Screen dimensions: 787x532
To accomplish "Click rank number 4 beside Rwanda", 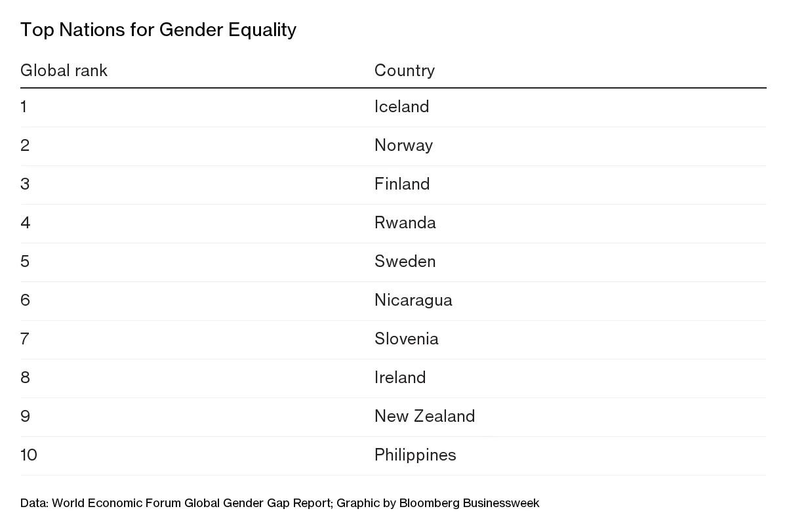I will 25,222.
